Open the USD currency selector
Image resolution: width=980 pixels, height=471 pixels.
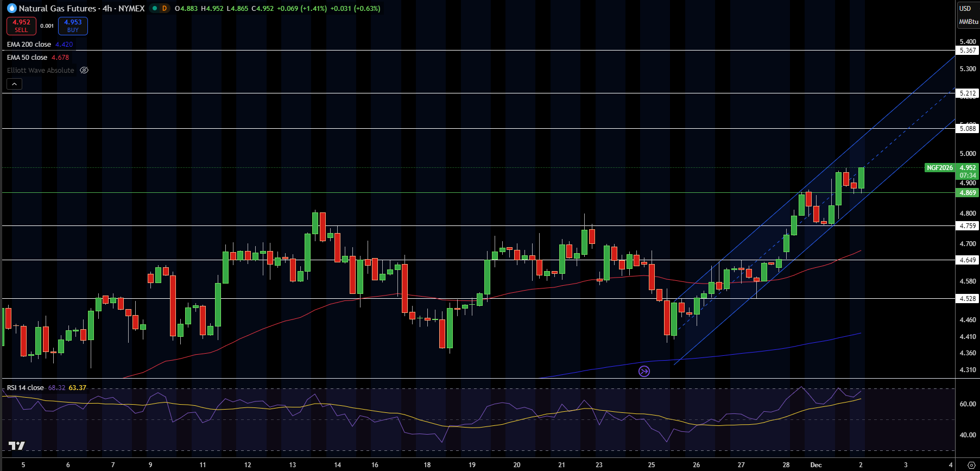click(965, 8)
